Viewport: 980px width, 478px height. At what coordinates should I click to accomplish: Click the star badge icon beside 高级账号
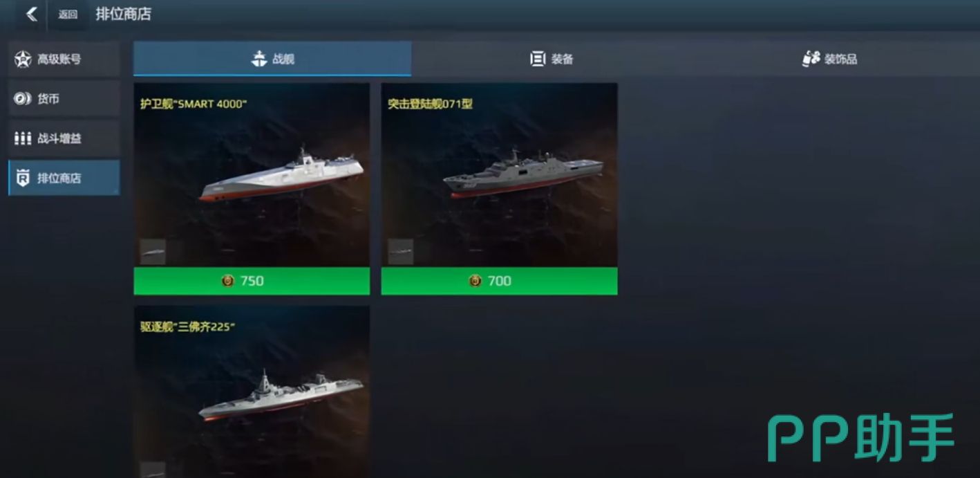[x=23, y=59]
